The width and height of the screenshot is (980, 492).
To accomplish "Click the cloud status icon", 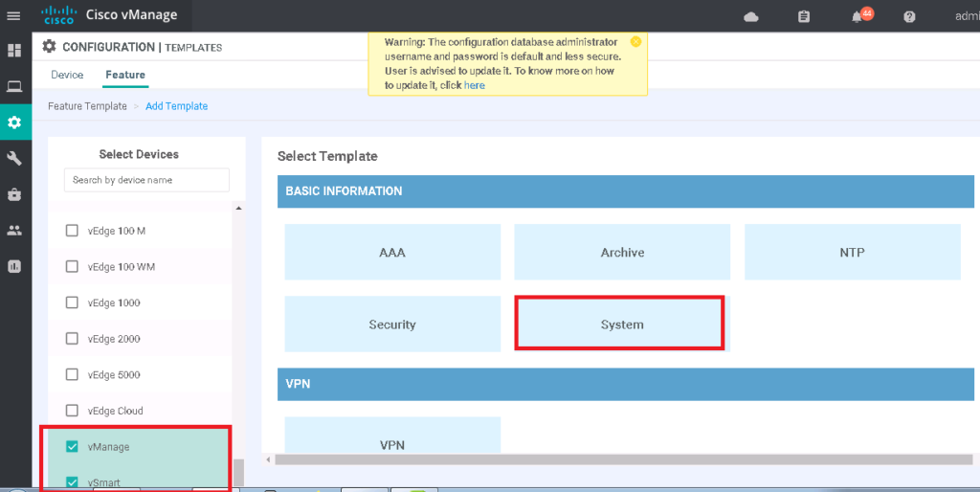I will [750, 17].
